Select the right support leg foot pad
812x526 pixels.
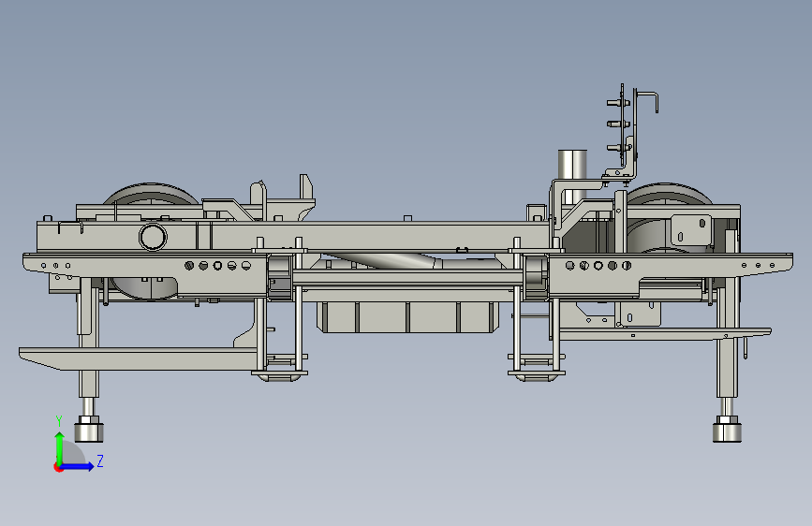[x=727, y=432]
